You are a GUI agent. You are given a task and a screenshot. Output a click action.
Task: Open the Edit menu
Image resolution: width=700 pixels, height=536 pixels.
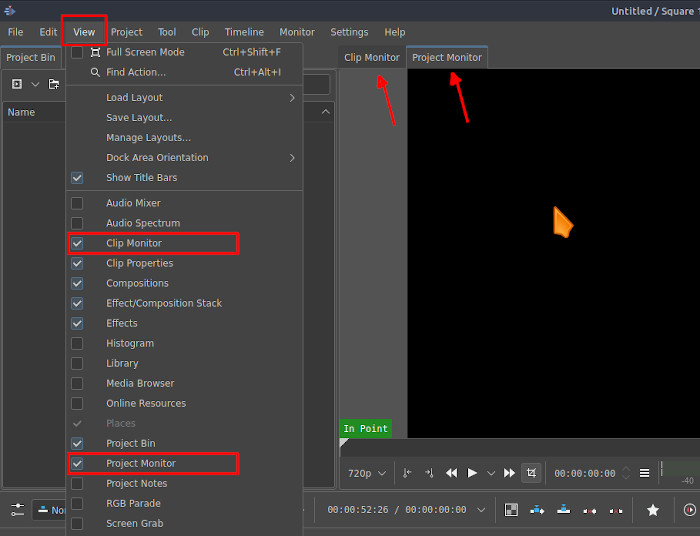[x=48, y=32]
